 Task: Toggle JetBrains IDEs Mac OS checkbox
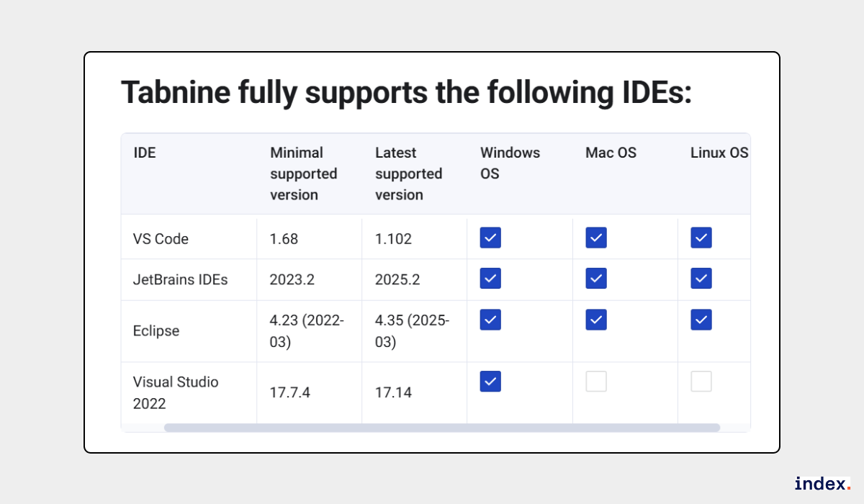point(596,278)
